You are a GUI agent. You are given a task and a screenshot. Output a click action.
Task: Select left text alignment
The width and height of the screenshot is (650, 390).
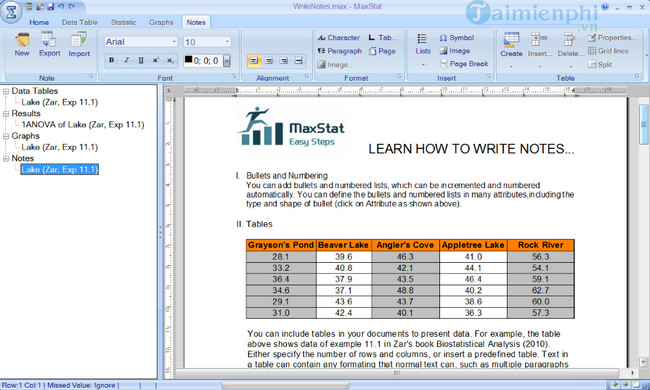[x=254, y=61]
